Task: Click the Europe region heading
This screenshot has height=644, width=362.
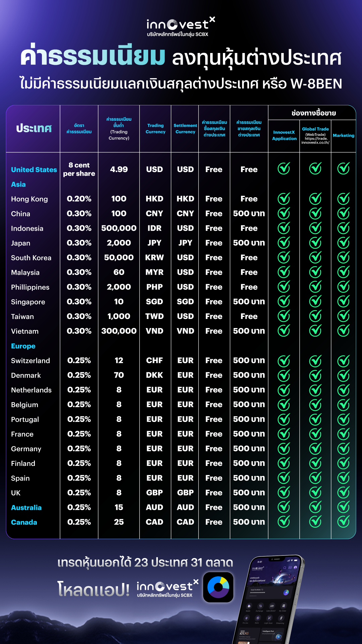Action: [x=23, y=346]
